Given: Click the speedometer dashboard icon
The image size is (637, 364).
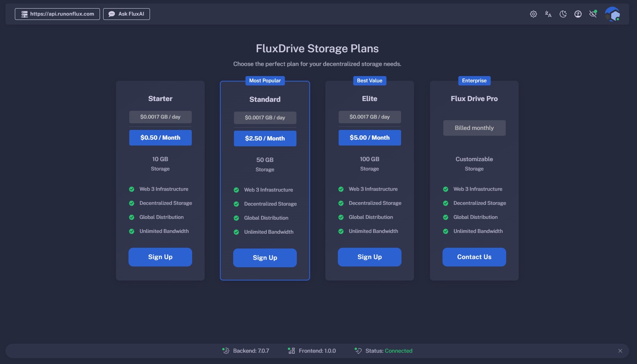Looking at the screenshot, I should coord(578,14).
